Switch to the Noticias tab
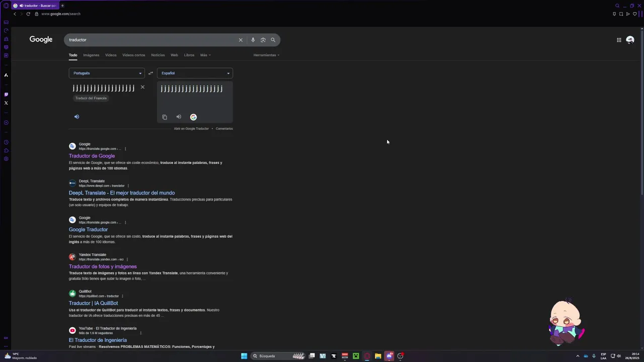644x362 pixels. tap(158, 55)
